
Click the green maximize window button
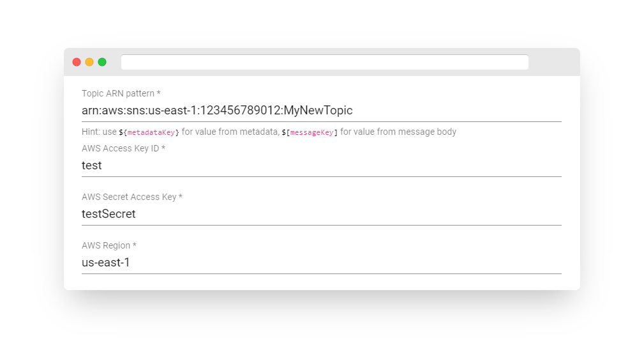click(x=102, y=62)
